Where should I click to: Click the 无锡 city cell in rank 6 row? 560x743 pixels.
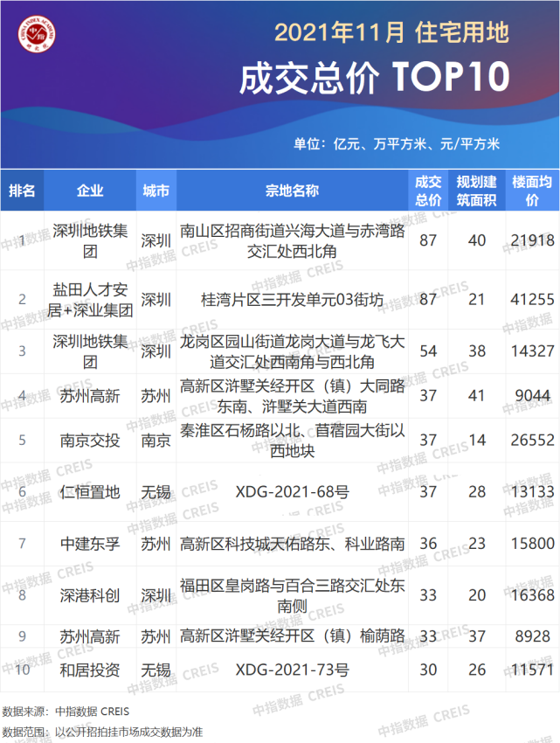coord(156,492)
